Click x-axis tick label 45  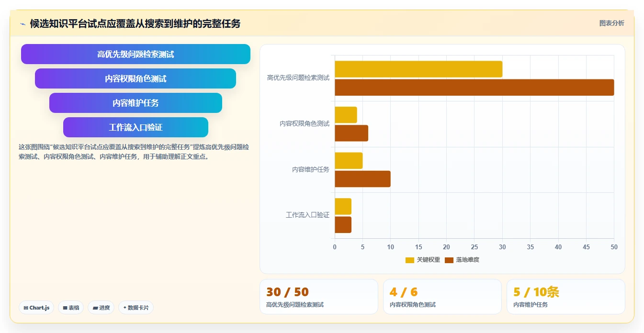point(586,247)
